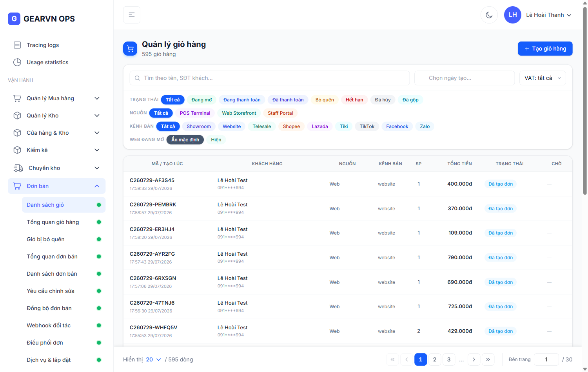Expand the Quản lý Kho menu
Screen dimensions: 588x372
(x=56, y=116)
